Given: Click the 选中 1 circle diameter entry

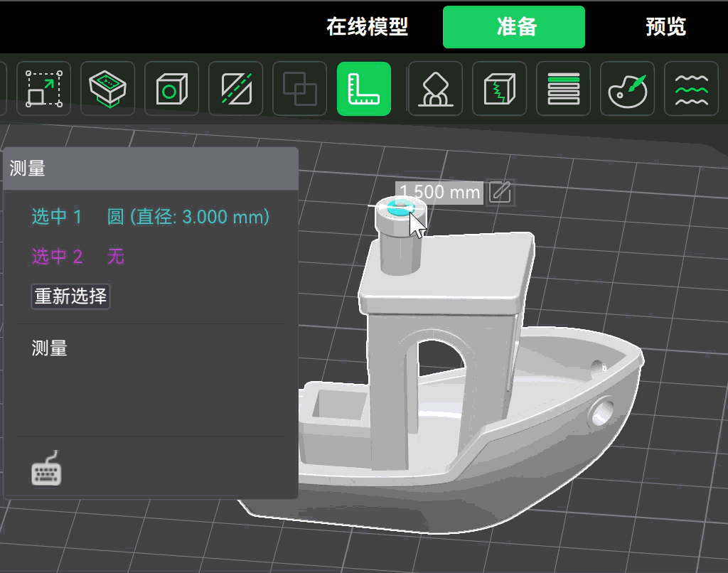Looking at the screenshot, I should coord(151,217).
